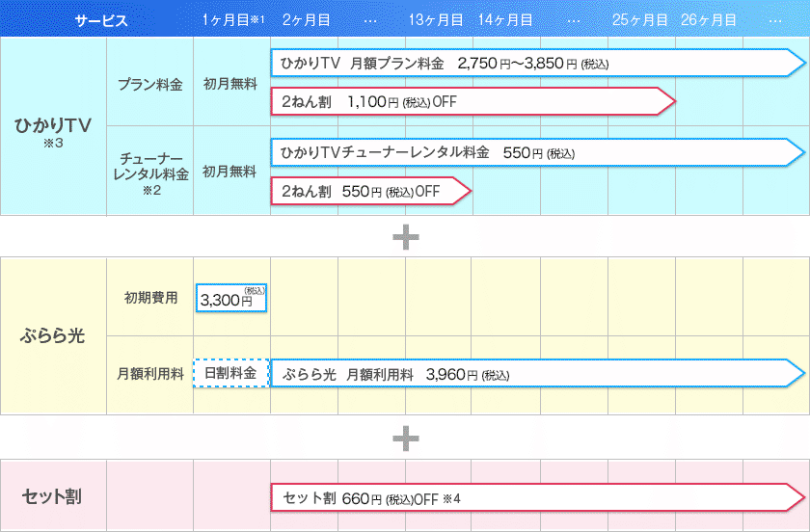Click the ※3 footnote under ひかりTV
Image resolution: width=810 pixels, height=532 pixels.
point(53,143)
